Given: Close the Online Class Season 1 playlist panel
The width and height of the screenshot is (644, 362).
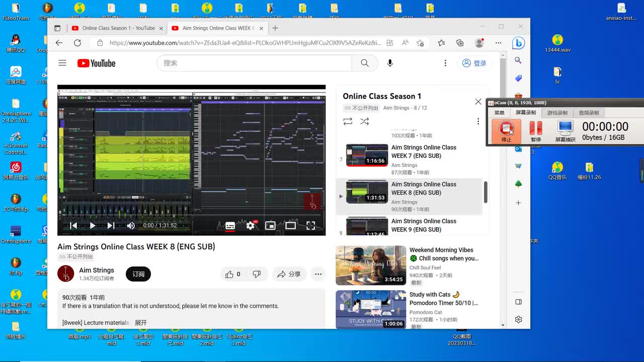Looking at the screenshot, I should [x=478, y=102].
